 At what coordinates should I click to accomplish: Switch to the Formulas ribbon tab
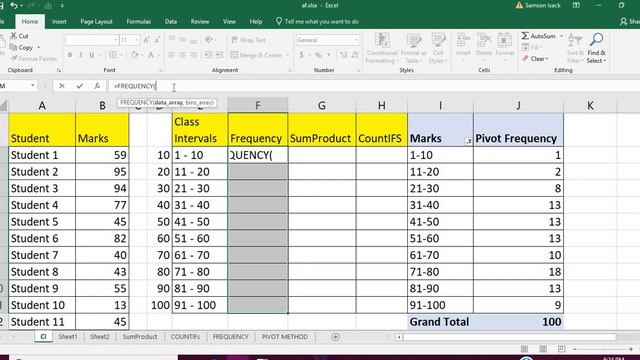(x=139, y=22)
